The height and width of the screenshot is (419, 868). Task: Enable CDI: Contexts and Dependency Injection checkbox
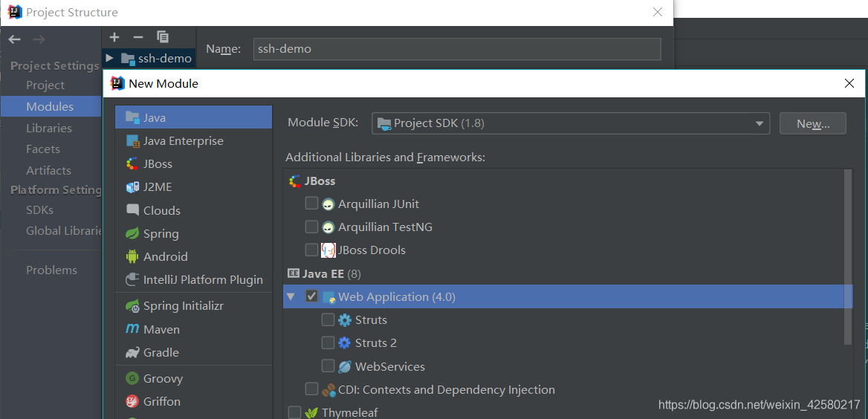(311, 389)
